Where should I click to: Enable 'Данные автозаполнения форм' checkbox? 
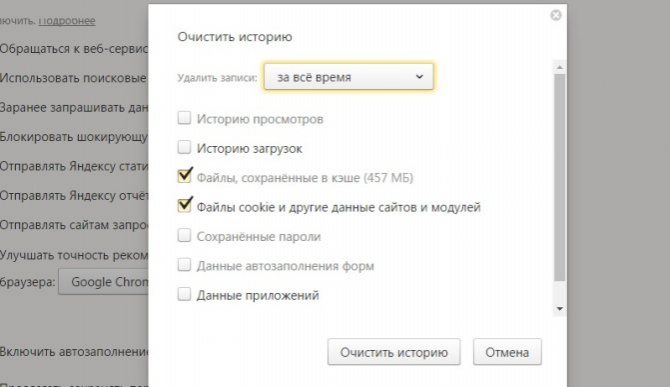pos(184,265)
